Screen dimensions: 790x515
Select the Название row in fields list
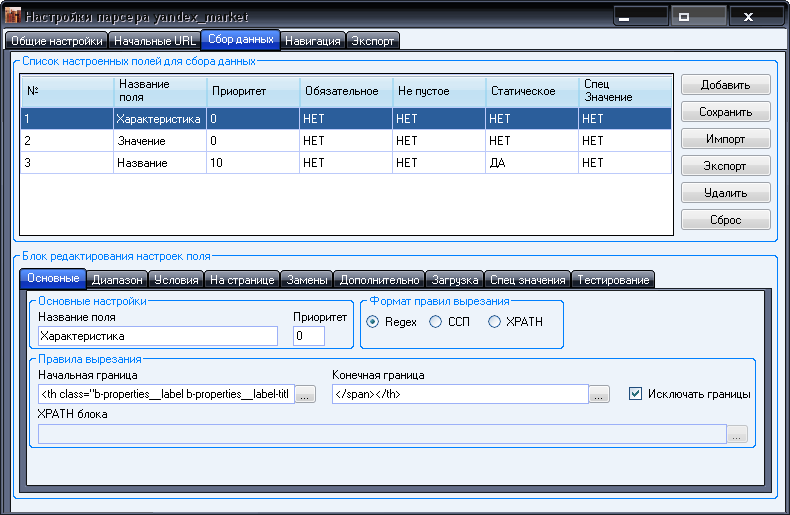pyautogui.click(x=140, y=163)
